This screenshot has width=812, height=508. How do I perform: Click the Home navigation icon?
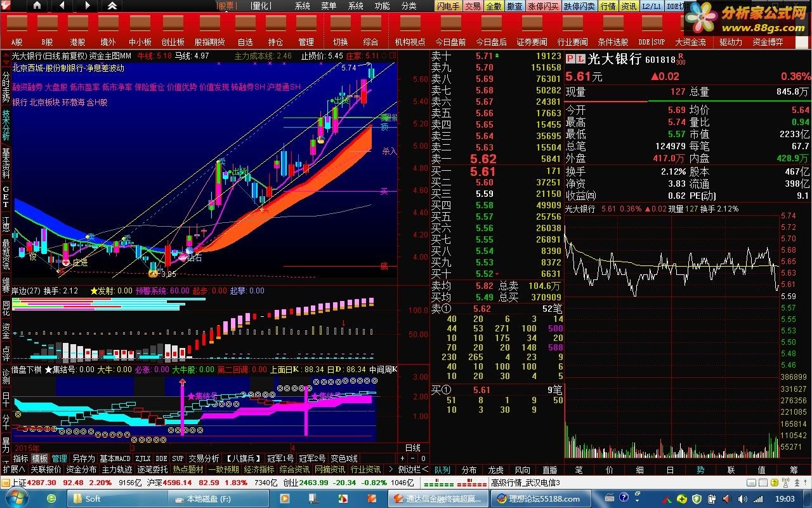(37, 6)
